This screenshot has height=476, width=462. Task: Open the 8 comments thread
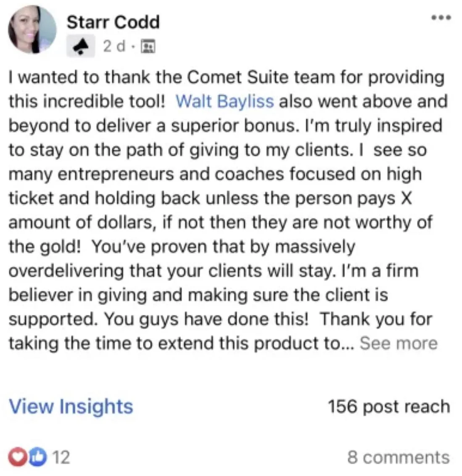tap(398, 457)
